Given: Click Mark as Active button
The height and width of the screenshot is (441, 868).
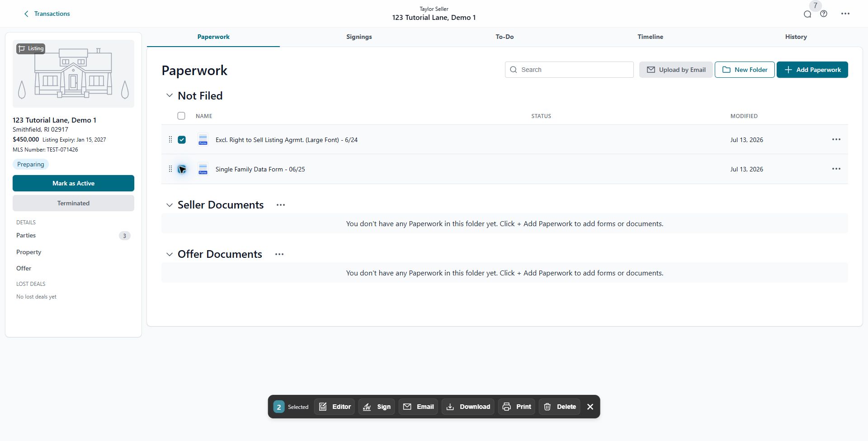Looking at the screenshot, I should (x=73, y=183).
